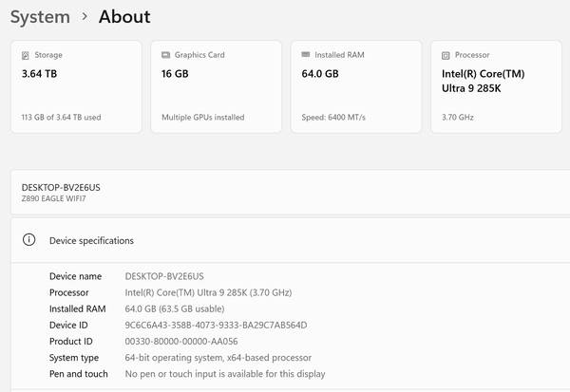Click the Processor card CPU icon
Viewport: 570px width, 392px height.
click(446, 55)
